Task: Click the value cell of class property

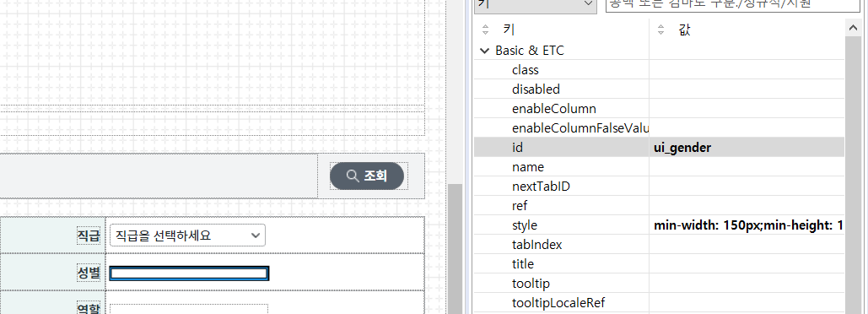Action: [x=747, y=70]
